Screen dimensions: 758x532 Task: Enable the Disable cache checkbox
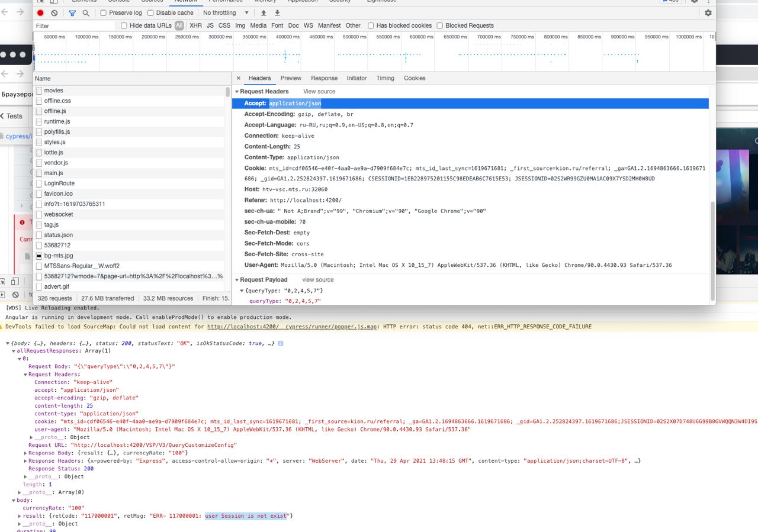point(150,13)
